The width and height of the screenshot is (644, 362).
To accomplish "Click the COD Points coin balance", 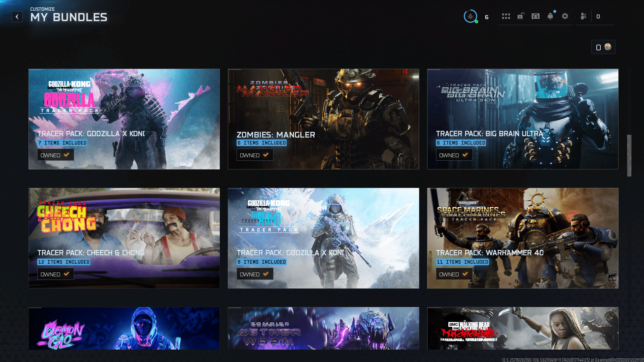I will tap(603, 47).
